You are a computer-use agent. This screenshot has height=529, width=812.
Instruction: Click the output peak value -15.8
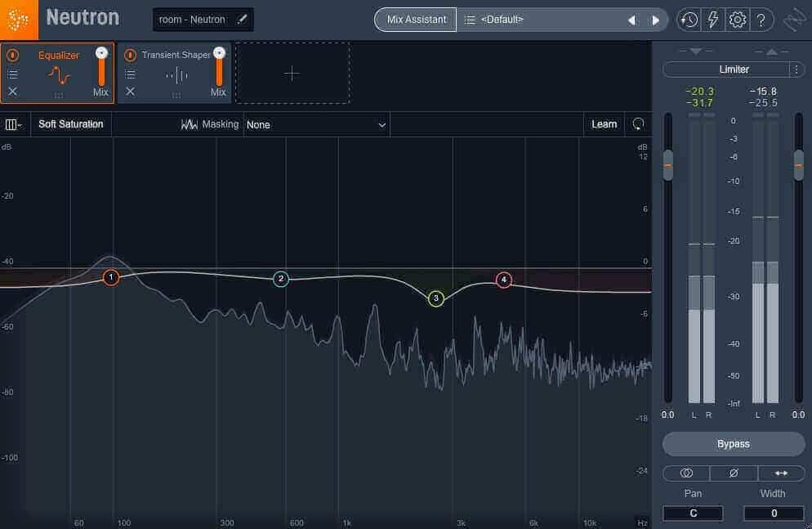click(763, 92)
